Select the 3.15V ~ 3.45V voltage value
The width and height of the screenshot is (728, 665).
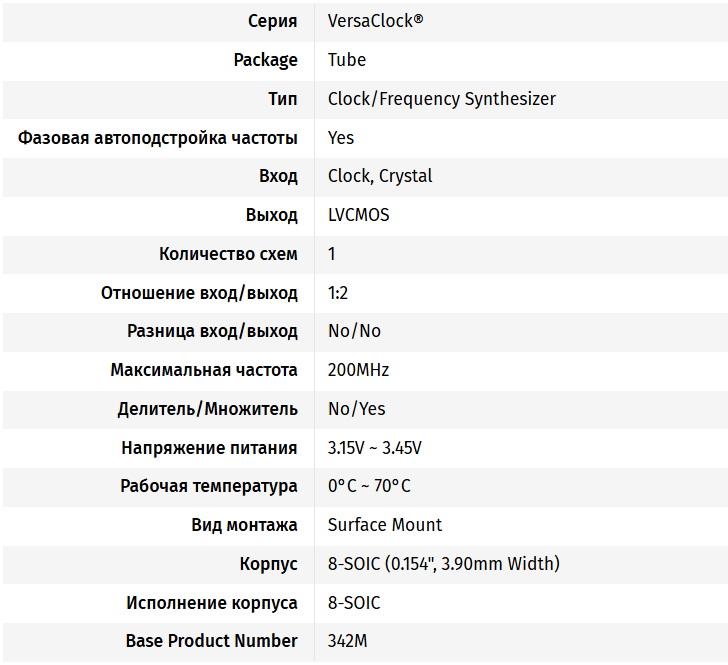(375, 448)
